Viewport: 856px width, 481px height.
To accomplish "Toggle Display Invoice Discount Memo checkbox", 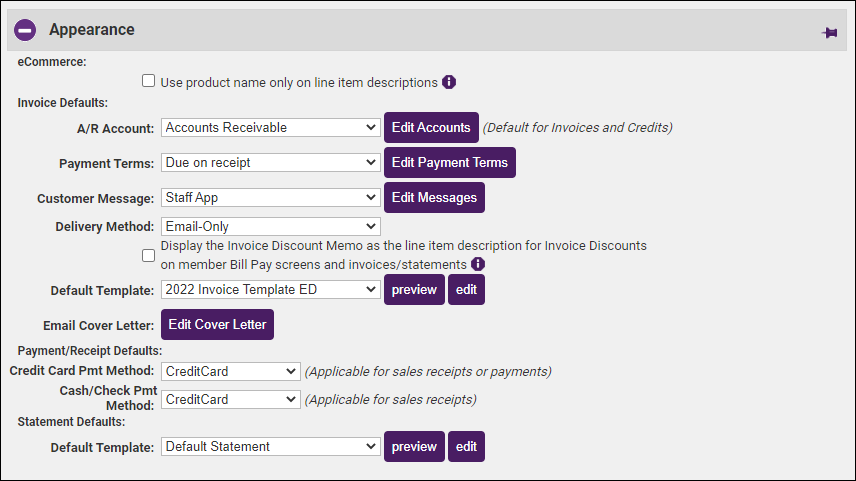I will 148,255.
